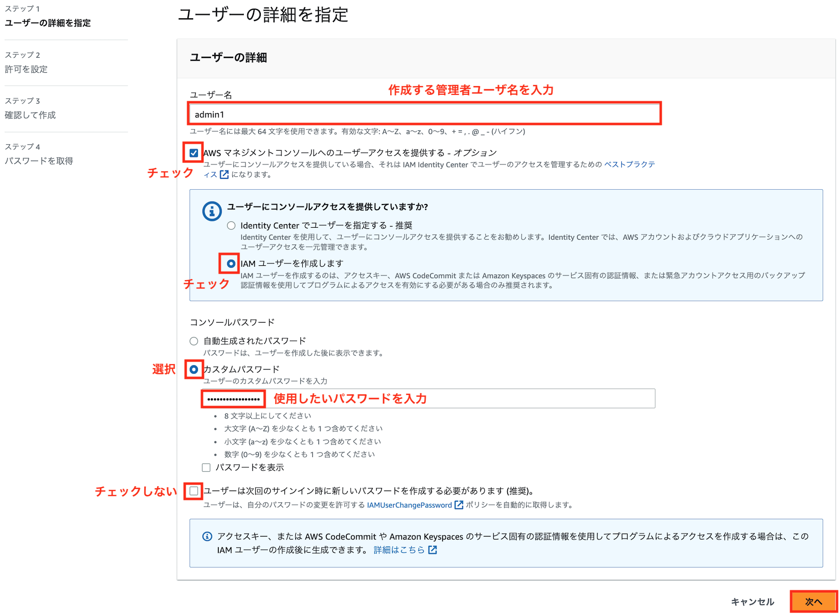This screenshot has width=840, height=616.
Task: Click the 次へ button
Action: tap(814, 602)
